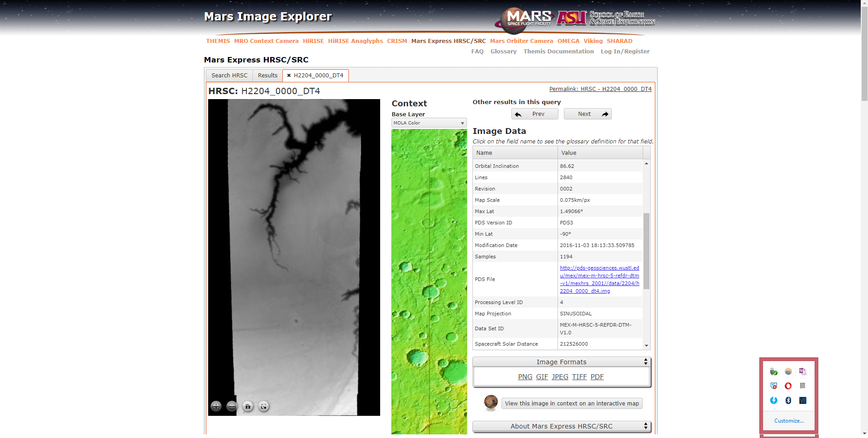Open the Glossary link
The width and height of the screenshot is (868, 438).
point(504,52)
